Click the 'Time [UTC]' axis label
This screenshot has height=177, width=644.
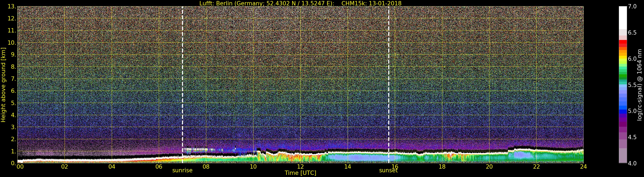[300, 173]
